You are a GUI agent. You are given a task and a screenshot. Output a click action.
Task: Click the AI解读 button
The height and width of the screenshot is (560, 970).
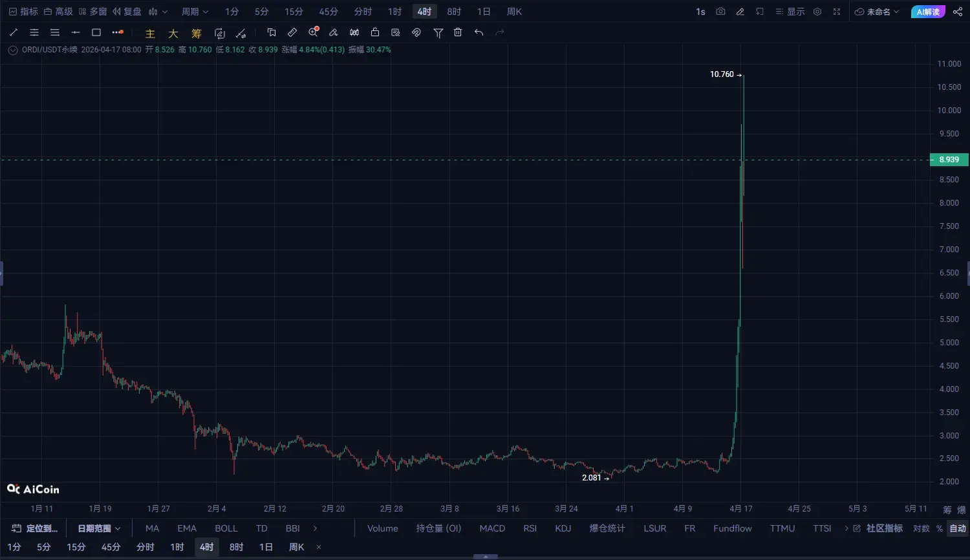928,12
